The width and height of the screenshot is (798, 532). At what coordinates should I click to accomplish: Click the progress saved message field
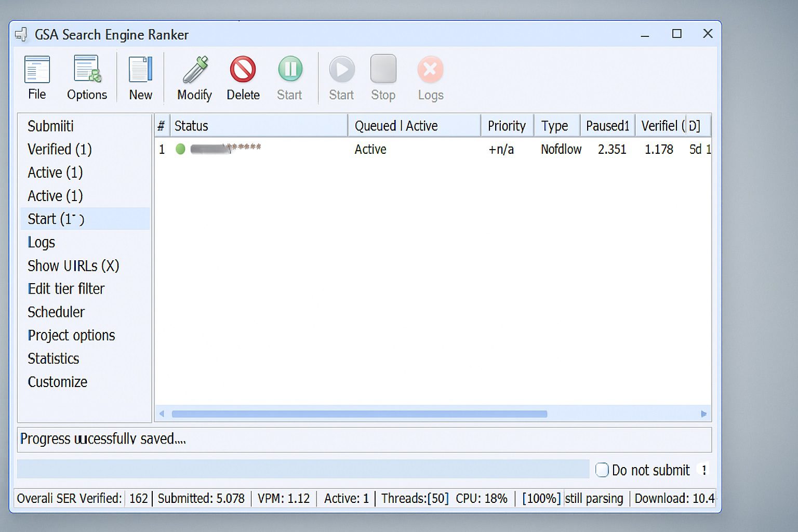point(364,440)
